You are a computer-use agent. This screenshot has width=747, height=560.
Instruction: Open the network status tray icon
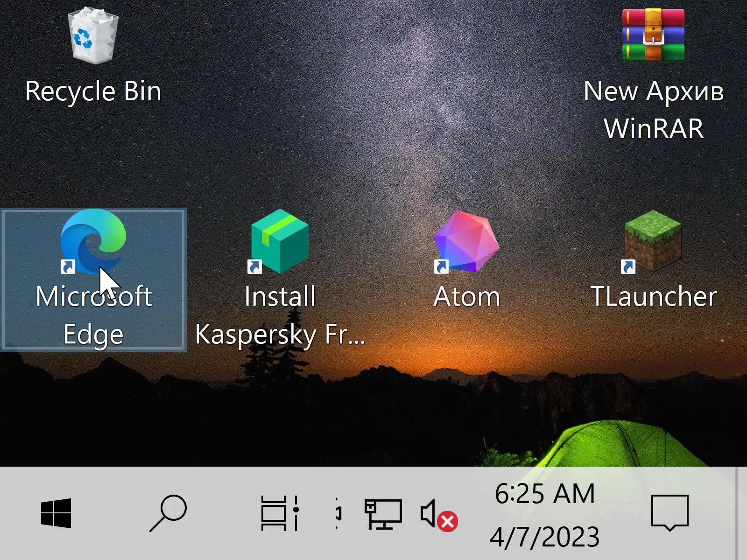383,514
